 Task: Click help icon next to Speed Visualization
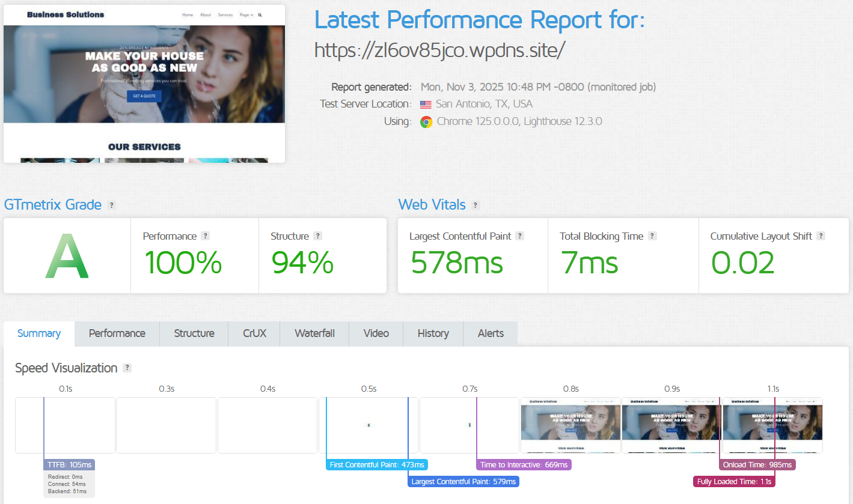(x=127, y=368)
